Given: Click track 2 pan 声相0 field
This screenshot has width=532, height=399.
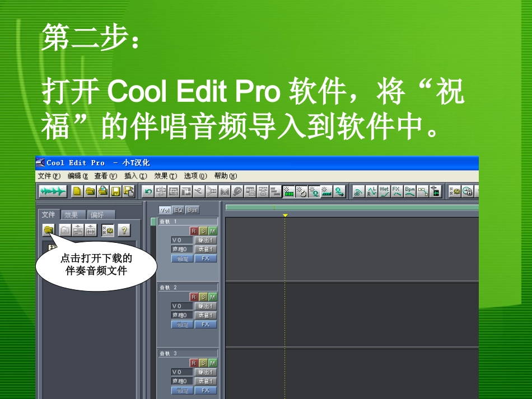Looking at the screenshot, I should tap(182, 315).
